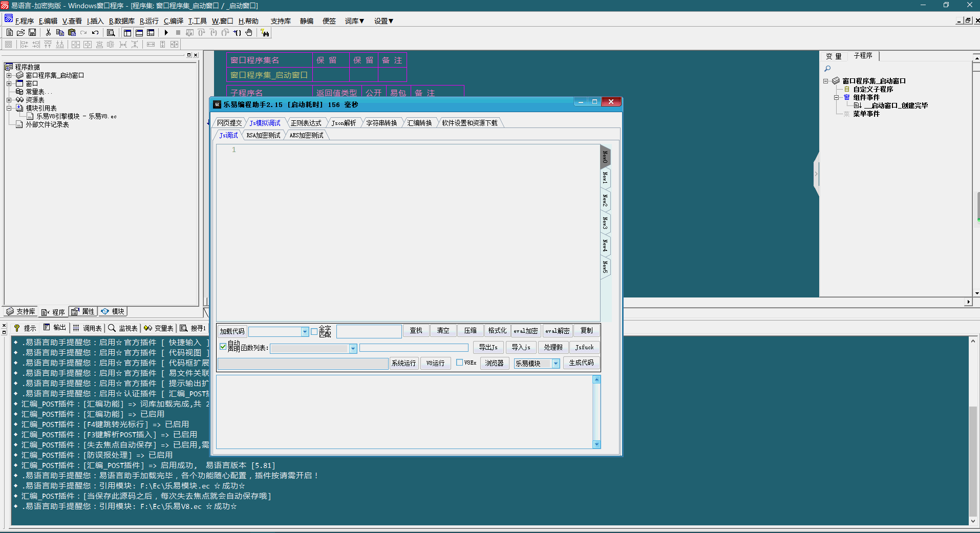Screen dimensions: 980x533
Task: Switch to the 汇编转换 tab
Action: click(x=419, y=123)
